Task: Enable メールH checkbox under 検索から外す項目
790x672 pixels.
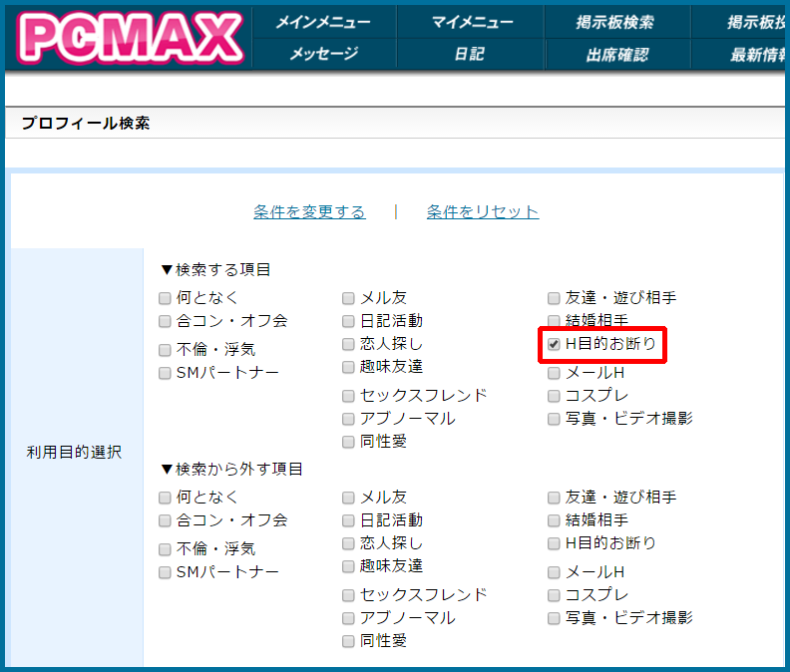Action: coord(554,572)
